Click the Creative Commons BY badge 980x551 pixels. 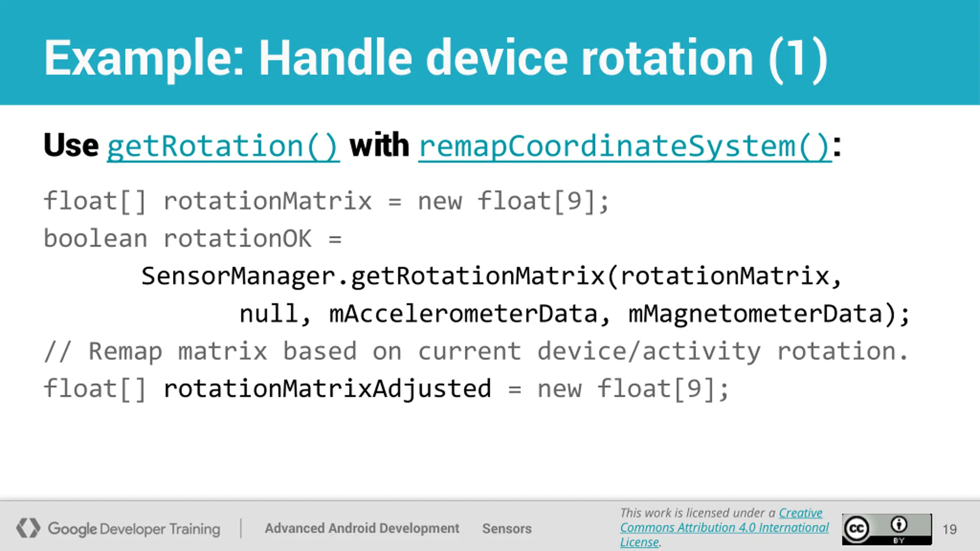(887, 529)
